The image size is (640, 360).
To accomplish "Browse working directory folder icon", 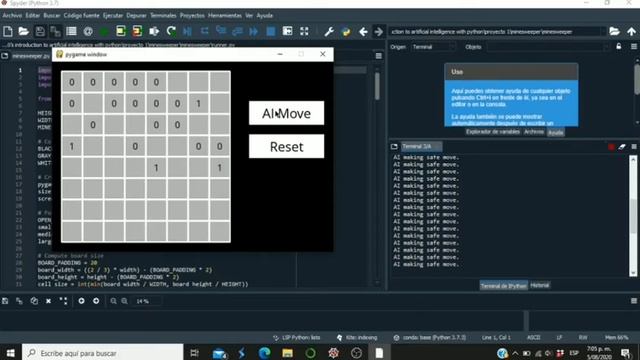I will (614, 31).
